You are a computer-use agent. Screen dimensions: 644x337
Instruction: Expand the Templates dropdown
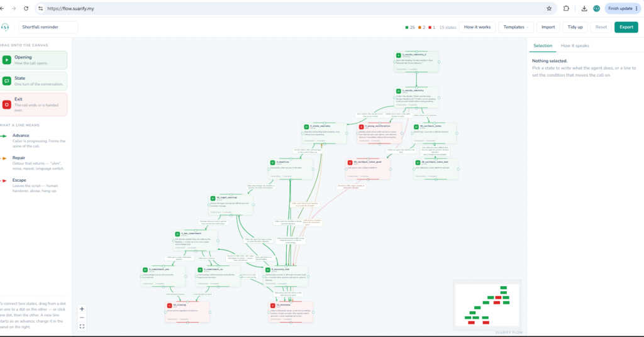[x=516, y=27]
